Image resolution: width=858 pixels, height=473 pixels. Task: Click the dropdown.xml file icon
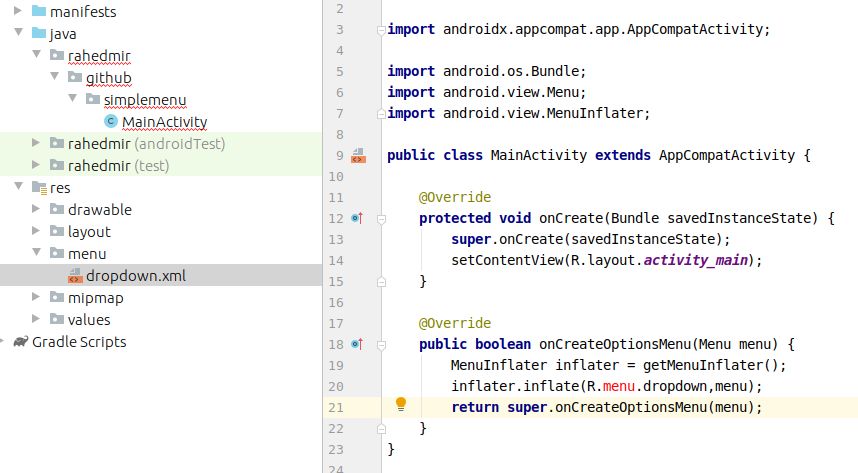click(75, 275)
